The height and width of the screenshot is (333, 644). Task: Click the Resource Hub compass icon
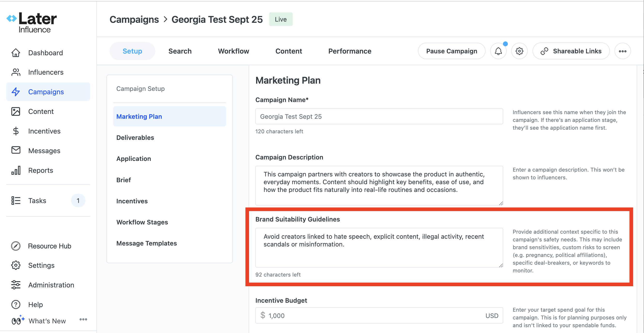(16, 246)
